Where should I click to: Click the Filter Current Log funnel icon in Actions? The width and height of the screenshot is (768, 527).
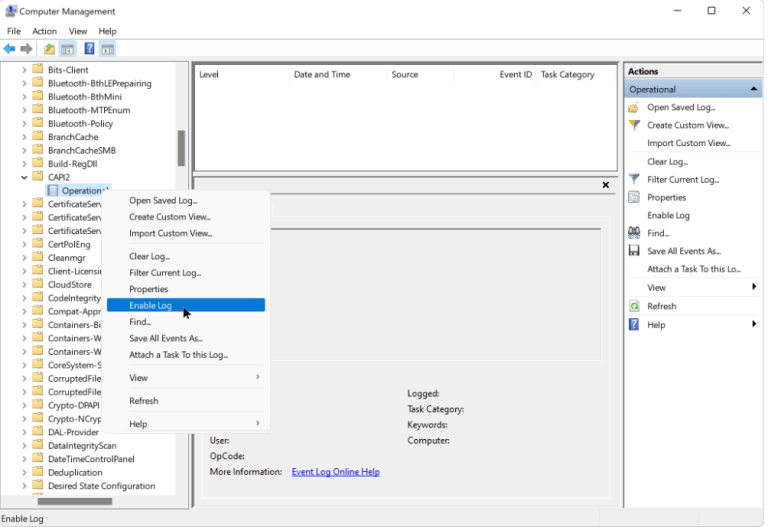click(x=634, y=179)
